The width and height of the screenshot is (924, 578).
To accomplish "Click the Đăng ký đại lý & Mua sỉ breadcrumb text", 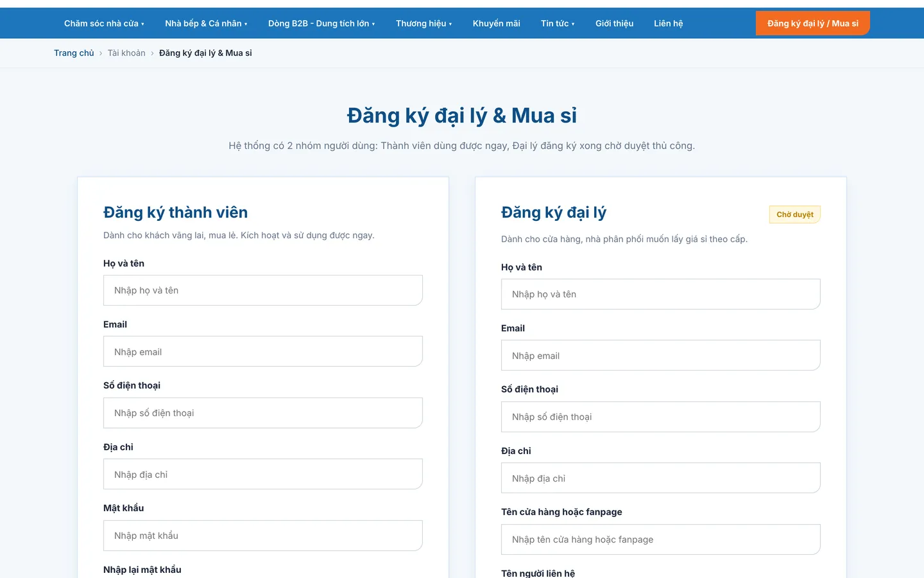I will (205, 53).
